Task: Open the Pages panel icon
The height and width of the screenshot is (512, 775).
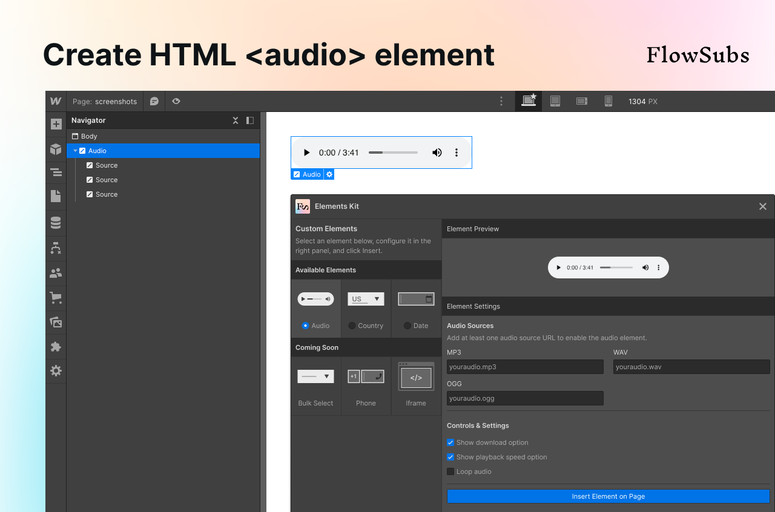Action: click(56, 196)
